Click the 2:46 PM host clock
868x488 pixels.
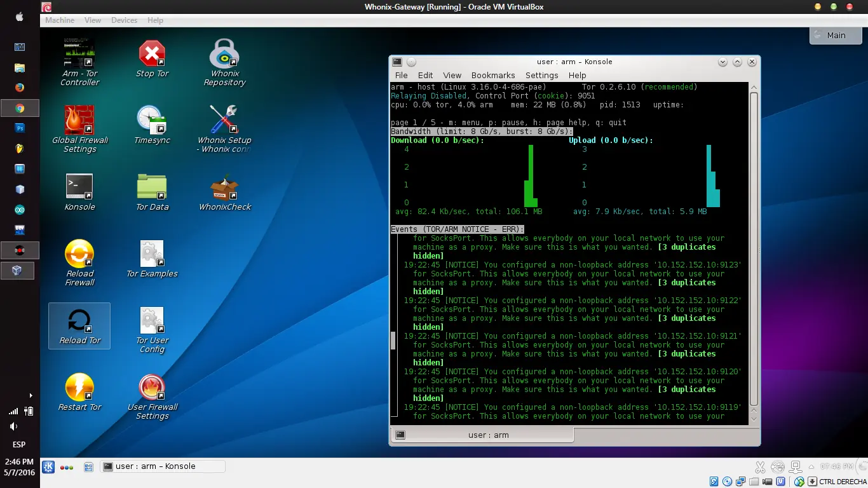tap(19, 462)
